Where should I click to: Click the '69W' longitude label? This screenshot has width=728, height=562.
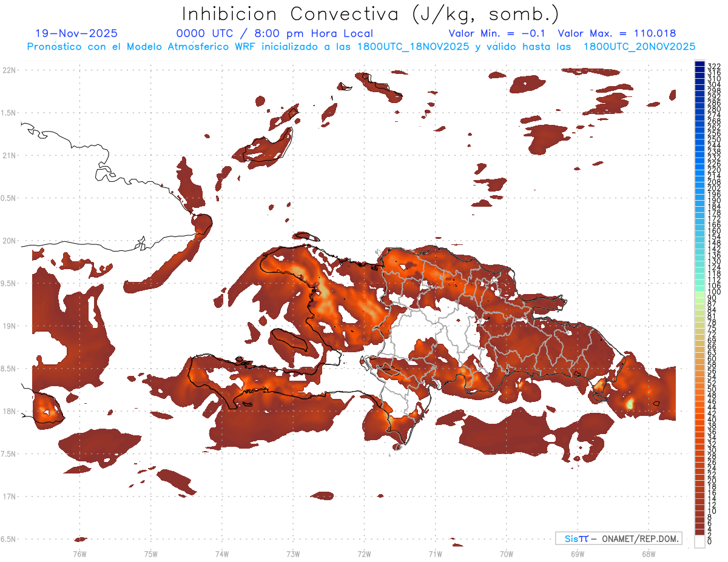(x=577, y=554)
